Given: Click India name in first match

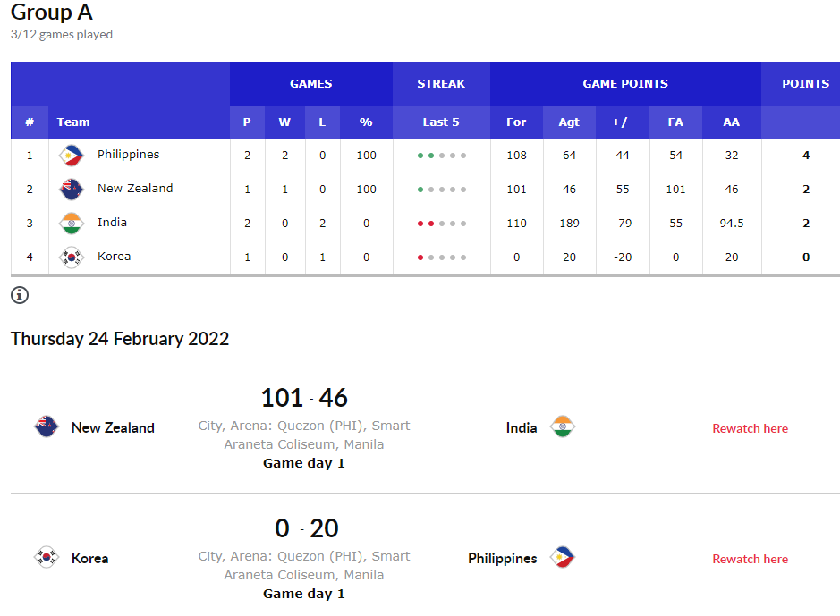Looking at the screenshot, I should coord(522,428).
